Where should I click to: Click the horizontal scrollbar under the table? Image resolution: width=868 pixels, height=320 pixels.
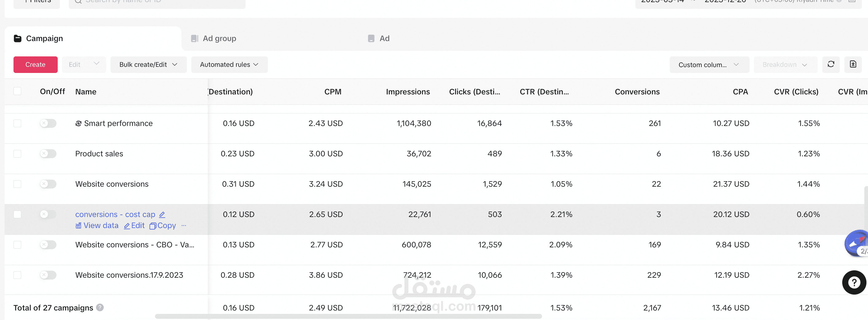point(348,316)
